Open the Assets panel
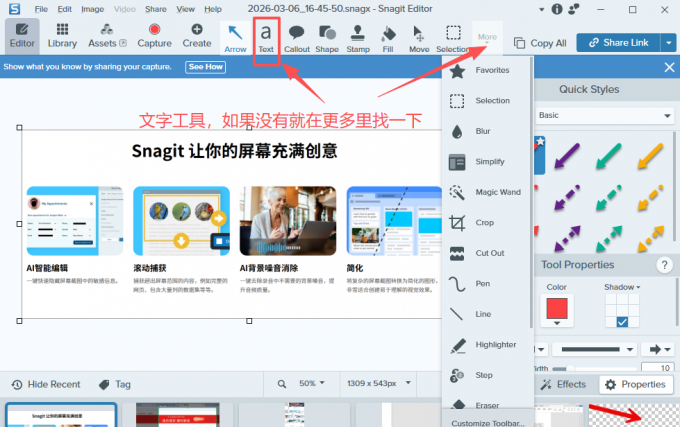Viewport: 680px width, 427px height. 107,36
